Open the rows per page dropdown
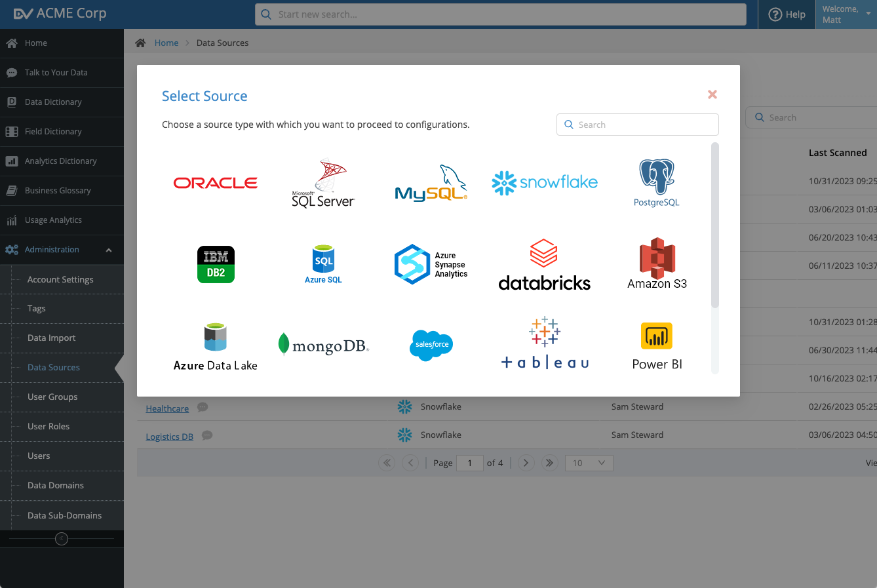877x588 pixels. coord(589,463)
